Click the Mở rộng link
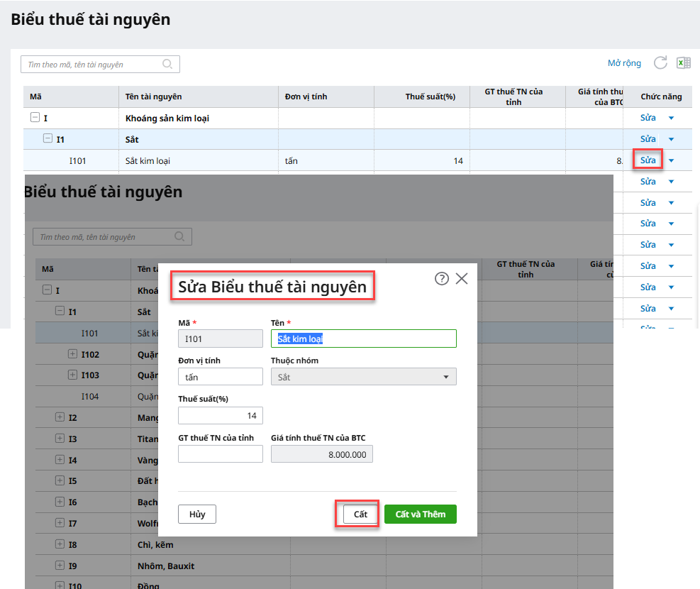 click(624, 63)
